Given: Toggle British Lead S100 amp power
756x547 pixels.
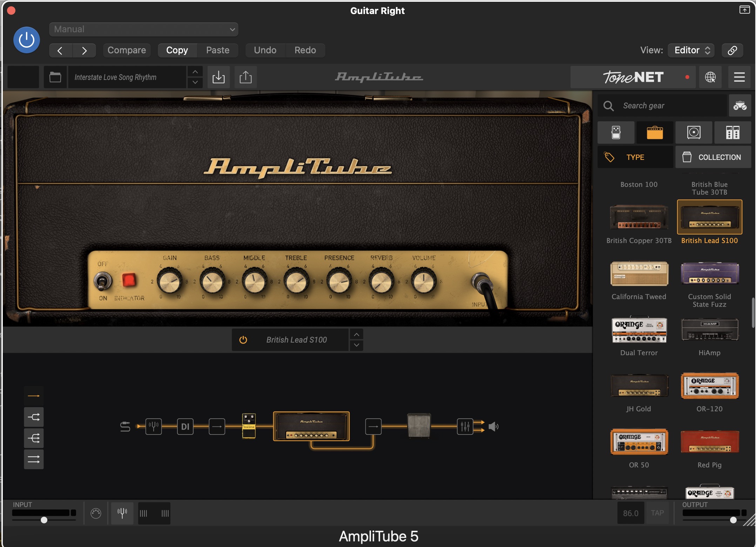Looking at the screenshot, I should [x=243, y=340].
